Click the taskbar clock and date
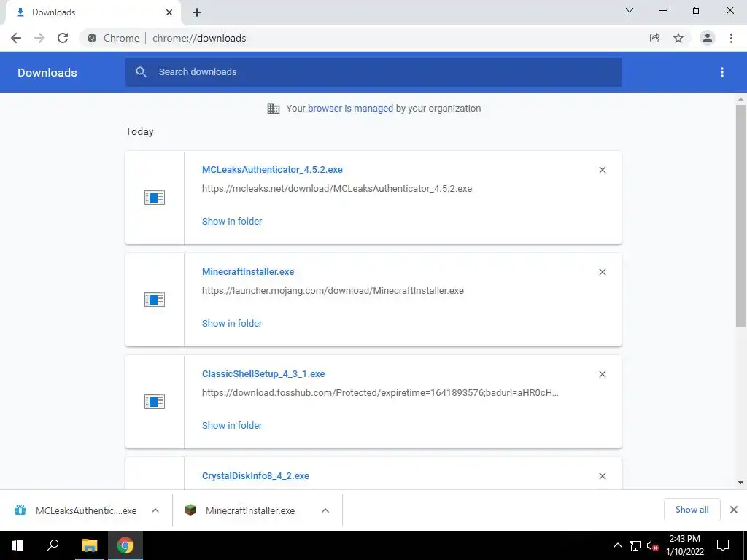The width and height of the screenshot is (747, 560). [684, 545]
